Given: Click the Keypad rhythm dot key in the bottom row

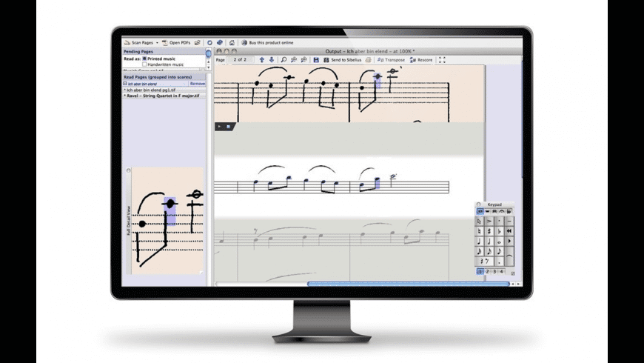Looking at the screenshot, I should 499,261.
